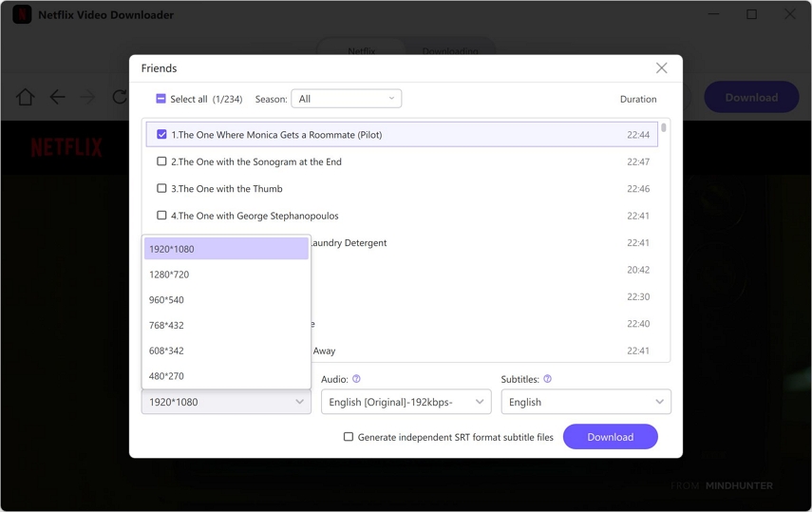Screen dimensions: 812x512
Task: Click the (1/234) selection count
Action: [x=227, y=99]
